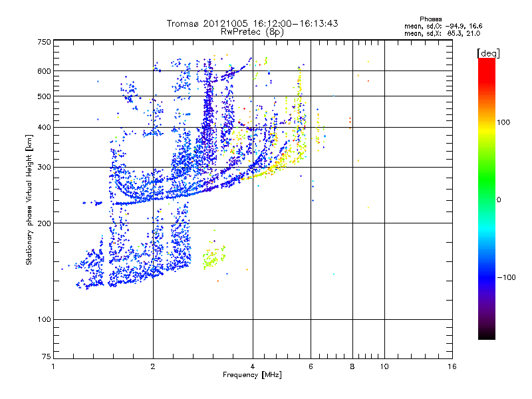Screen dimensions: 532x399
Task: Click the 'RwPretec (8p)' subtitle
Action: click(x=252, y=32)
